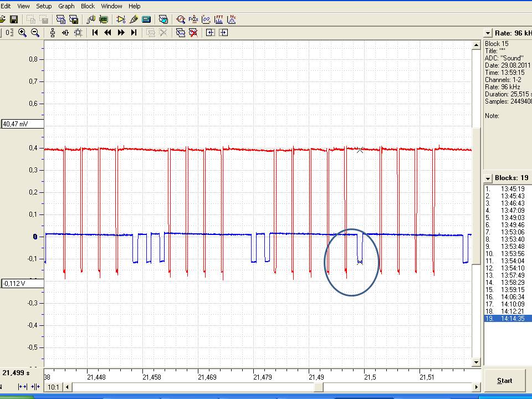Click the zoom out magnifier icon
This screenshot has width=532, height=399.
tap(35, 33)
